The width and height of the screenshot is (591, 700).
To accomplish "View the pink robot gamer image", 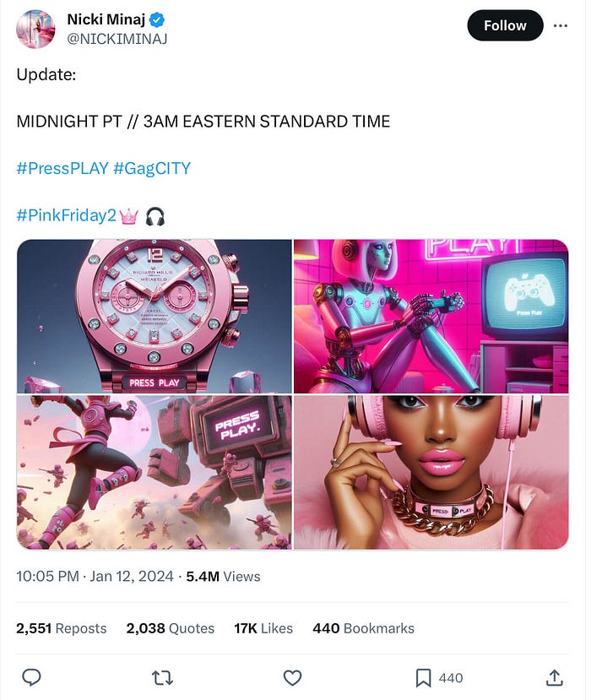I will [431, 317].
